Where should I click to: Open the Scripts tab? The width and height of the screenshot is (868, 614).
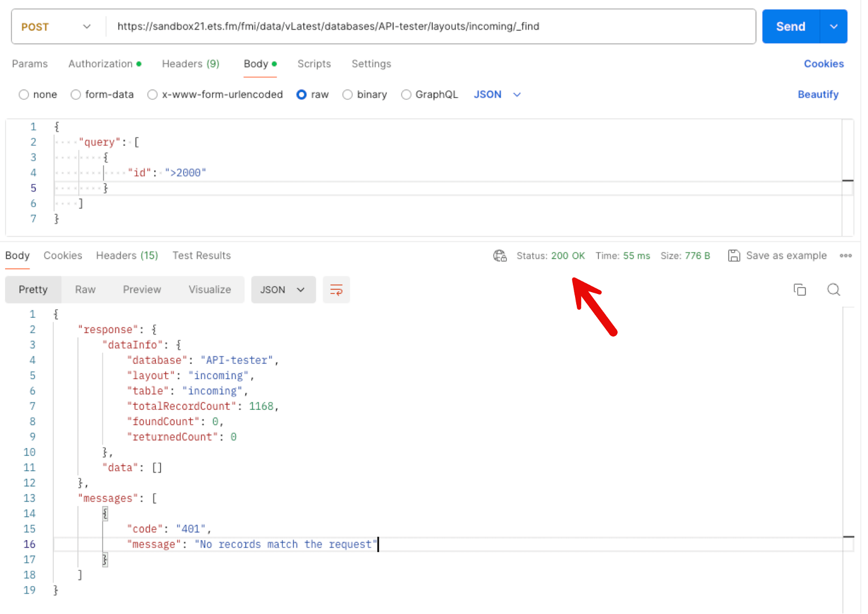click(x=314, y=64)
